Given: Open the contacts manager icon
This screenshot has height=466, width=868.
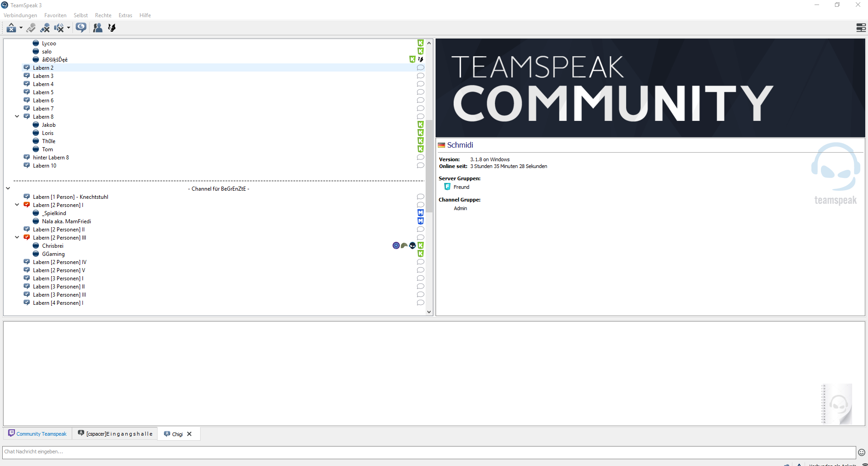Looking at the screenshot, I should [x=97, y=28].
